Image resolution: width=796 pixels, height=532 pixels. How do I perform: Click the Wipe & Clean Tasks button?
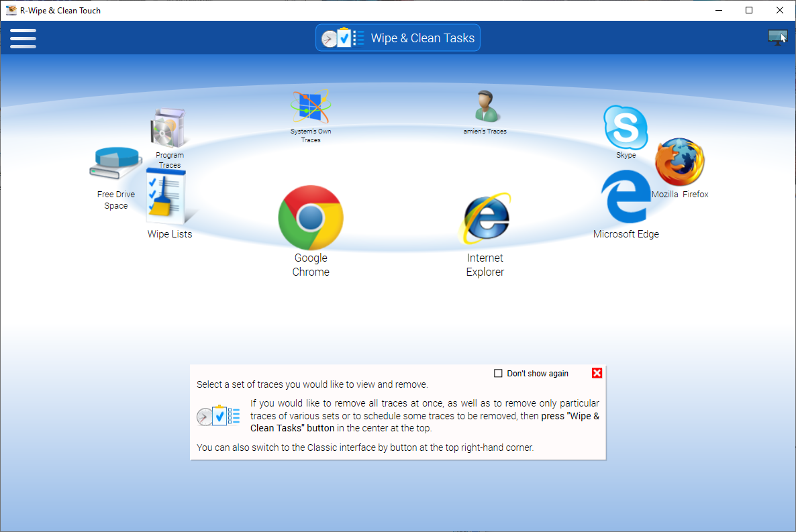click(x=398, y=38)
